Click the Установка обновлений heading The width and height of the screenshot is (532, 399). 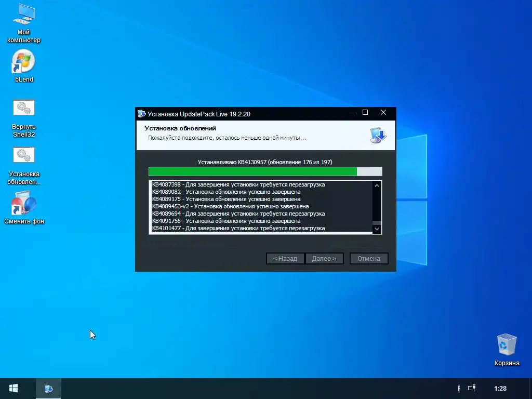180,128
